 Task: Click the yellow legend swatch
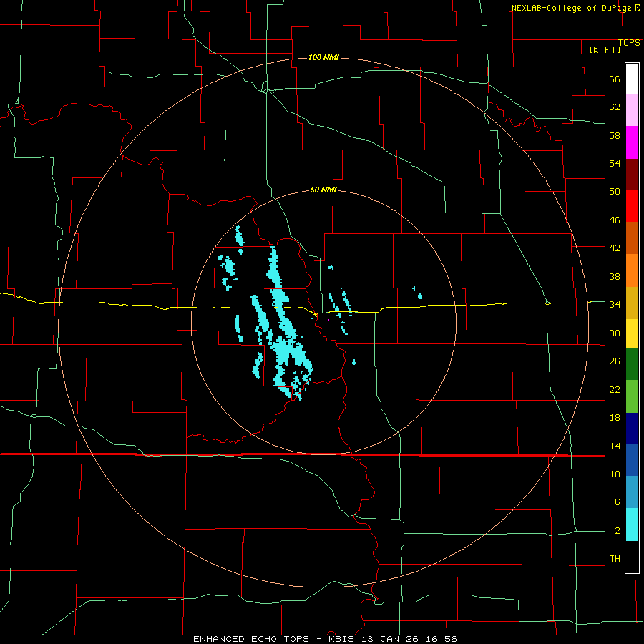point(632,333)
